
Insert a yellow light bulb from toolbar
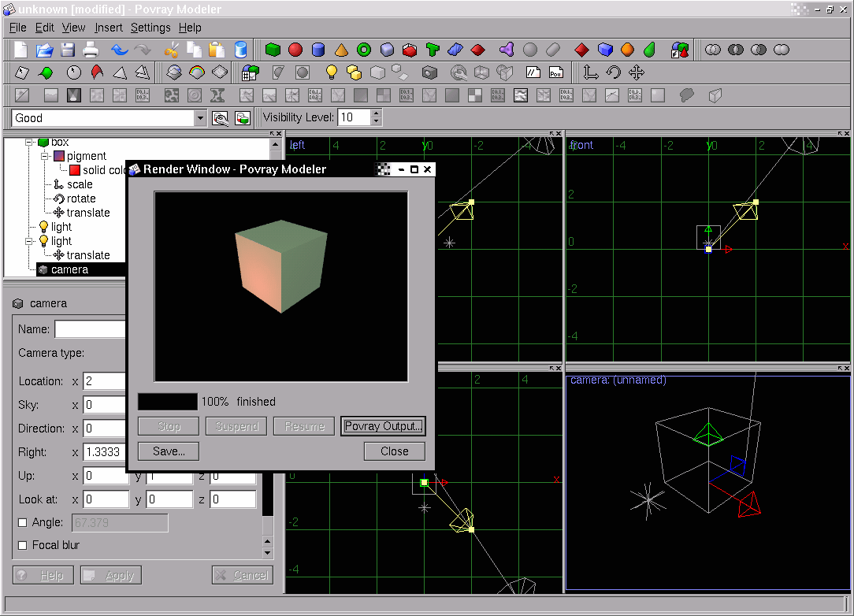[331, 72]
